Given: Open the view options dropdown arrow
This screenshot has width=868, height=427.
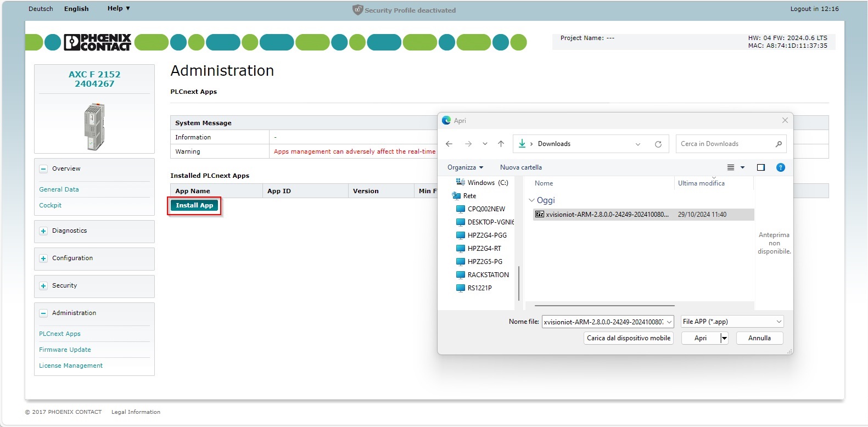Looking at the screenshot, I should 743,167.
